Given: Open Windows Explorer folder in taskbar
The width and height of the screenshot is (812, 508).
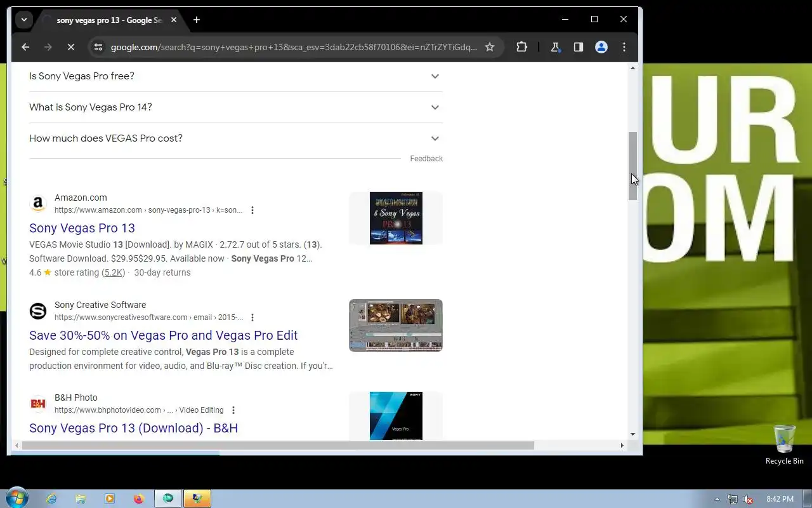Looking at the screenshot, I should coord(81,498).
